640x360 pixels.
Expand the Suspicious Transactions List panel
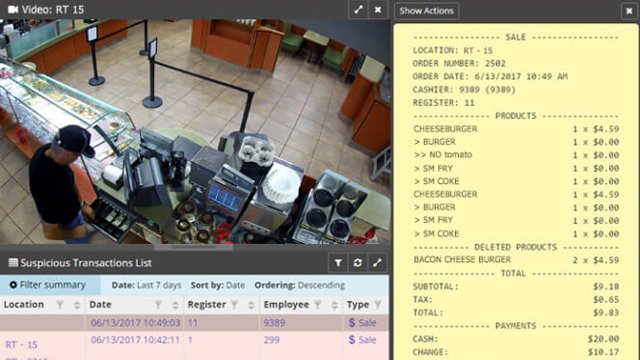[x=378, y=263]
